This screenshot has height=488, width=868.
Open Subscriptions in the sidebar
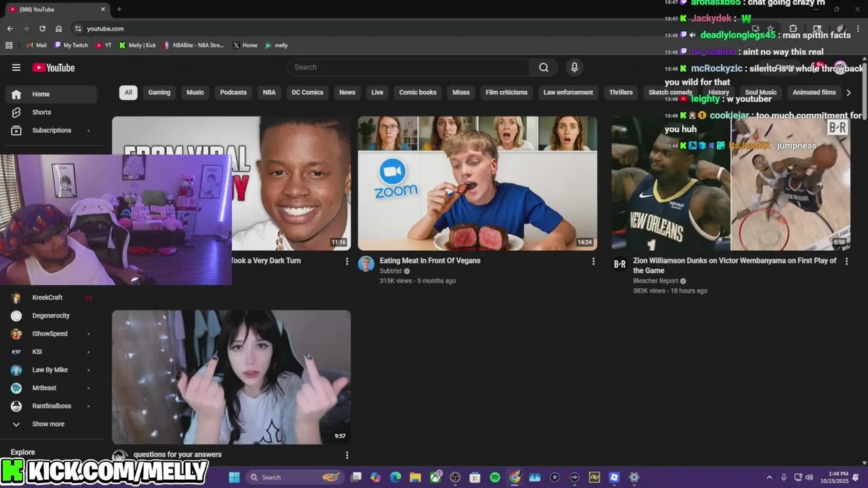pyautogui.click(x=52, y=130)
